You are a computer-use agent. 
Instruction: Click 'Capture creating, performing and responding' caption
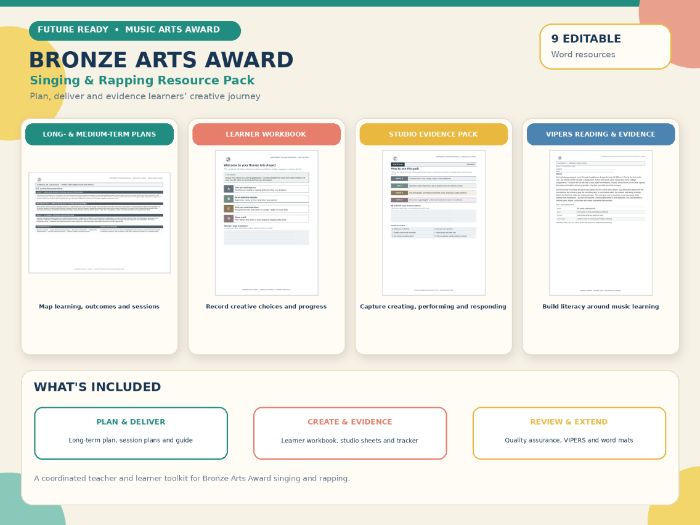tap(433, 306)
